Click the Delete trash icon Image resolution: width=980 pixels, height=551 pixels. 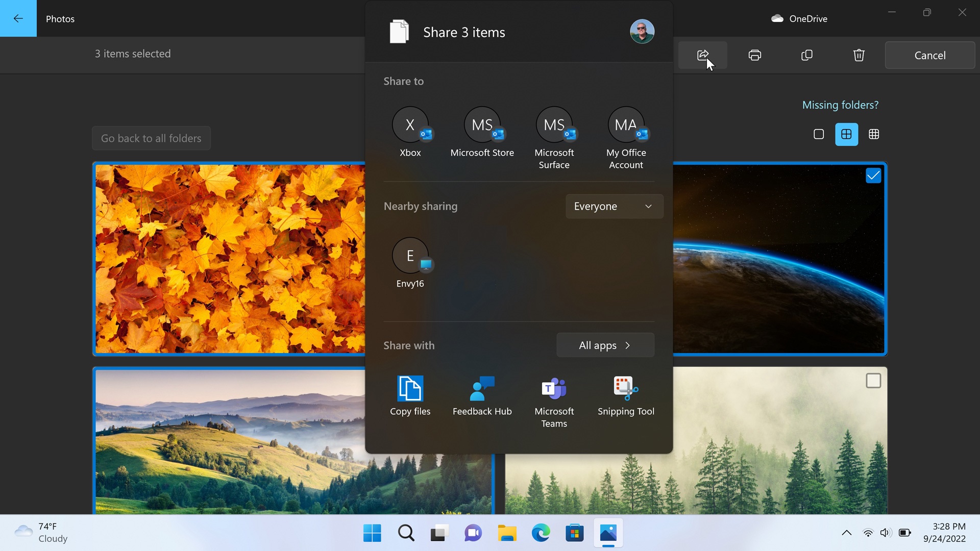pyautogui.click(x=859, y=55)
